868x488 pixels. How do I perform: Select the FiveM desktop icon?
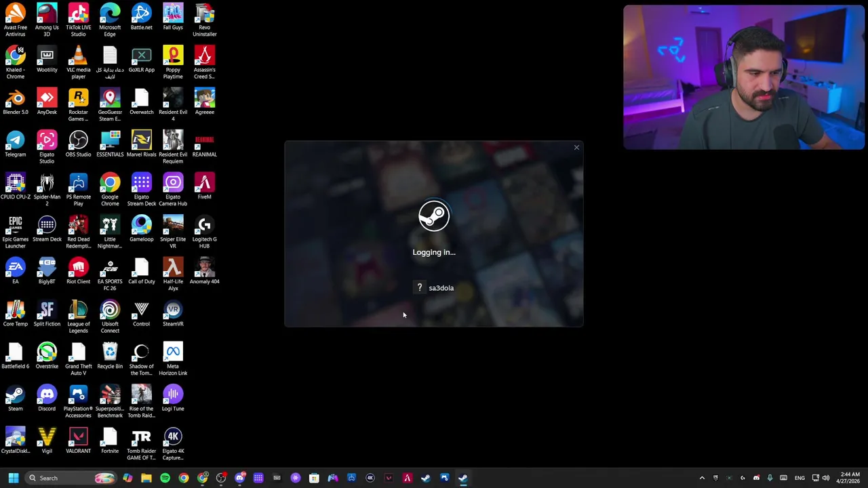[x=204, y=186]
